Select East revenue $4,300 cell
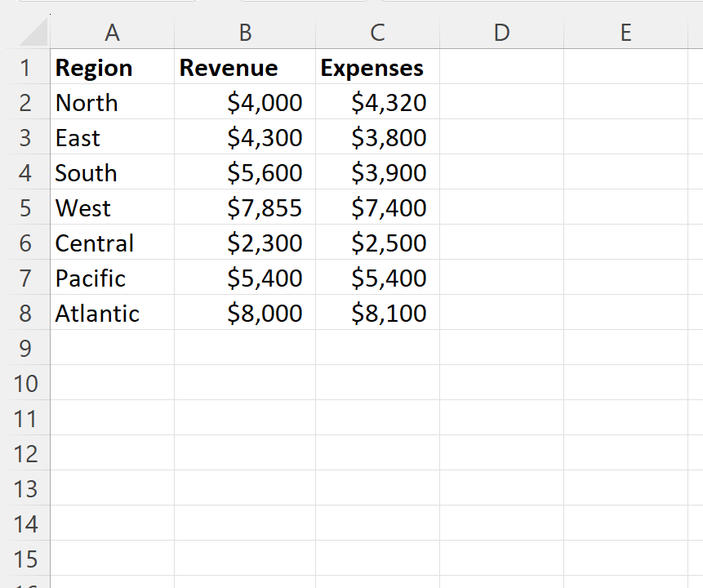Screen dimensions: 703x588 tap(245, 136)
